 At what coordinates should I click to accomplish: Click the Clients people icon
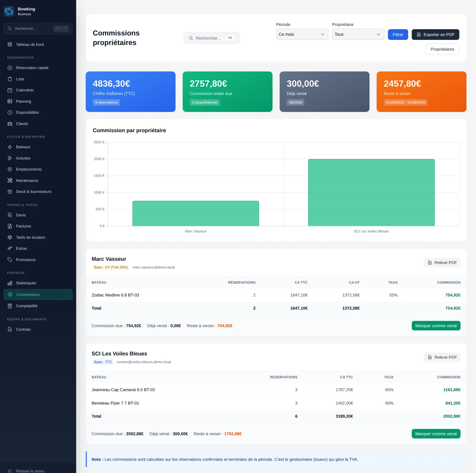tap(10, 124)
